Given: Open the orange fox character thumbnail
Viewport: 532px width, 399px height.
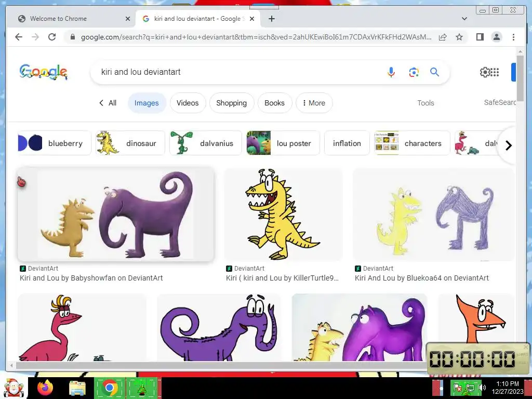Looking at the screenshot, I should 476,317.
